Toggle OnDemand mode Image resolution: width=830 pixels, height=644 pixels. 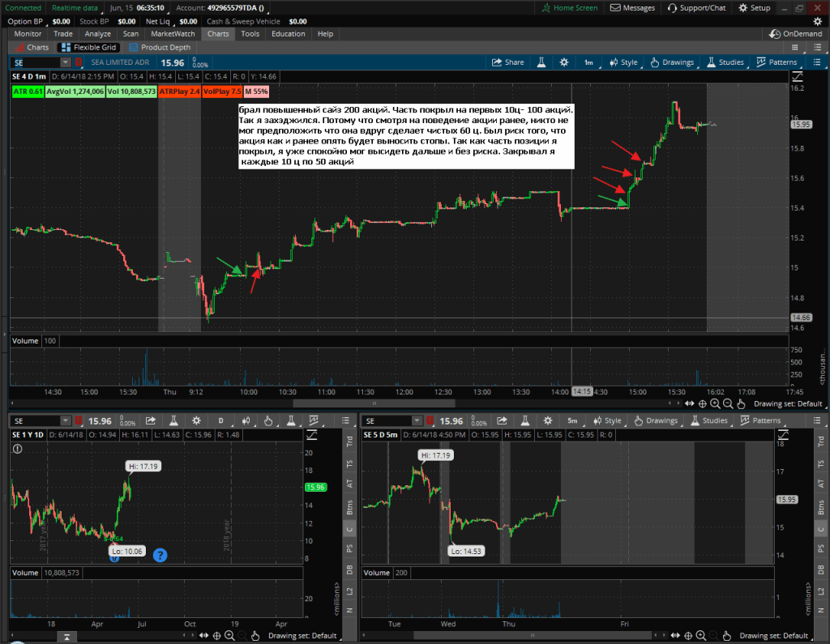(796, 34)
